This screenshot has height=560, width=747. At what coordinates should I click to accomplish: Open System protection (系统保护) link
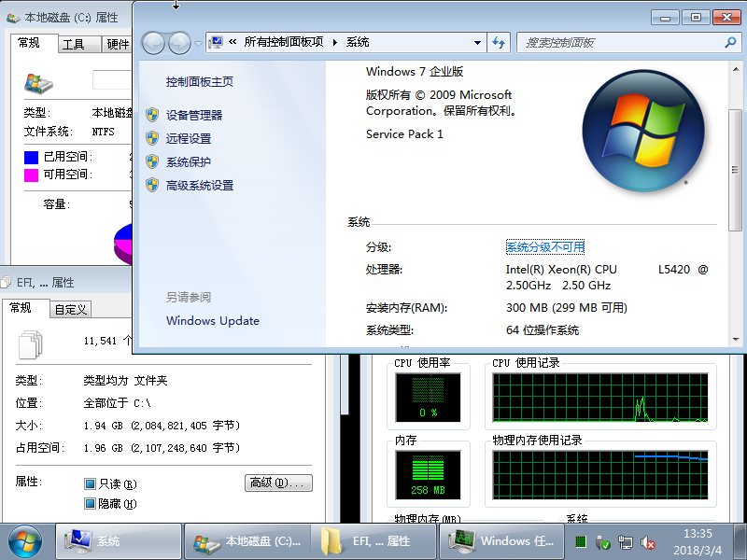[x=189, y=161]
